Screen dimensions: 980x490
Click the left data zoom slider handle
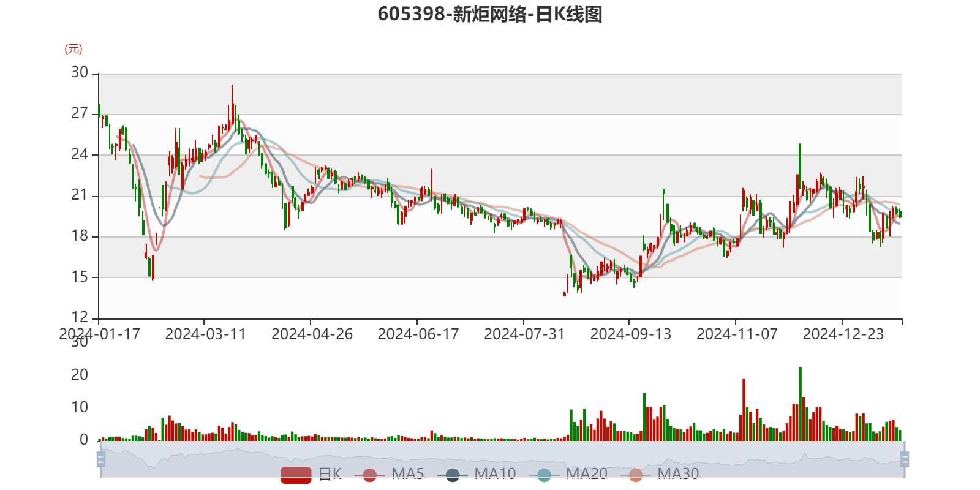pos(101,459)
